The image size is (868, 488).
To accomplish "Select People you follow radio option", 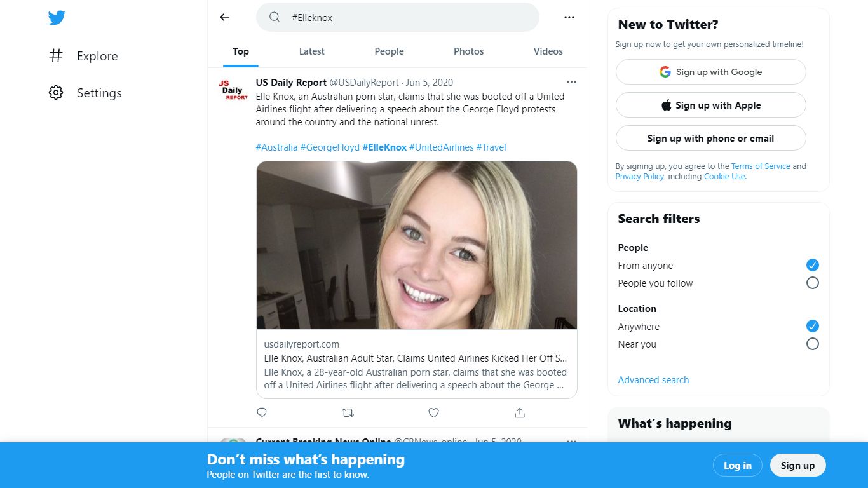I will coord(813,283).
